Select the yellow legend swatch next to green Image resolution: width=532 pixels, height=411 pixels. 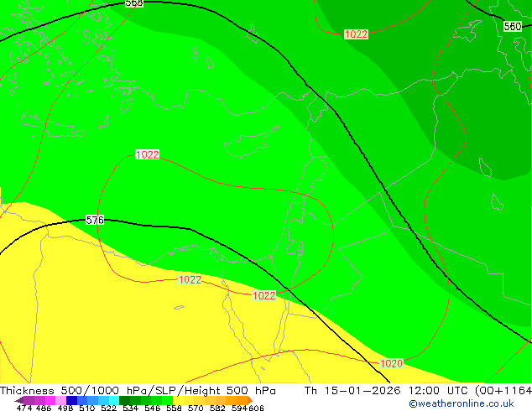click(178, 400)
